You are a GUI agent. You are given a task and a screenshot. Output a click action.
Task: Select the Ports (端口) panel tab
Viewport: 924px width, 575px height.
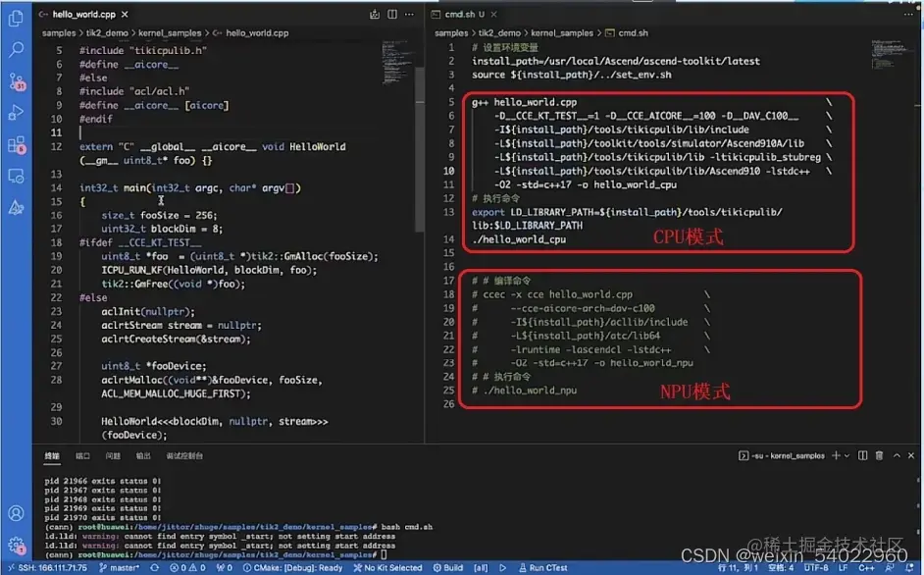pos(82,456)
